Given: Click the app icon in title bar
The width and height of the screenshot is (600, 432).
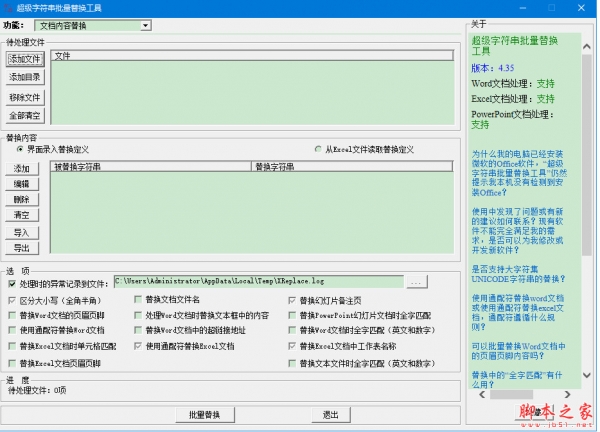Looking at the screenshot, I should click(x=8, y=8).
